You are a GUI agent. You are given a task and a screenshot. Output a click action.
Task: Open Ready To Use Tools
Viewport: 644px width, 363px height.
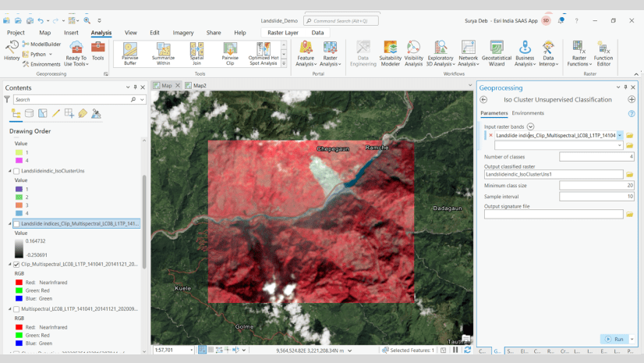(76, 53)
